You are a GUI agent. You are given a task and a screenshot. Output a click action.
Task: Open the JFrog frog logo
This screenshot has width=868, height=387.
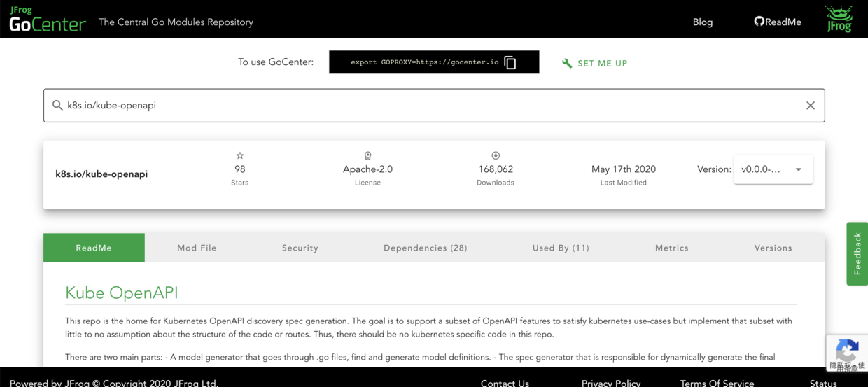point(839,19)
